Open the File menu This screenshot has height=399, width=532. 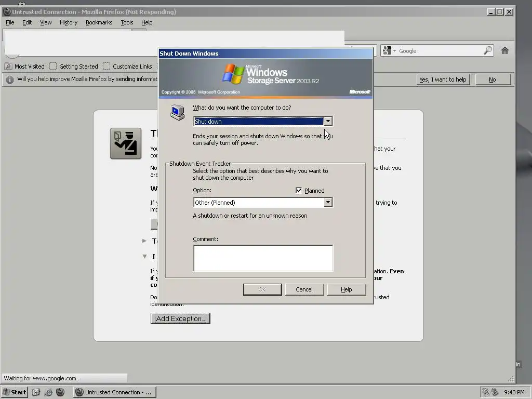pyautogui.click(x=10, y=22)
